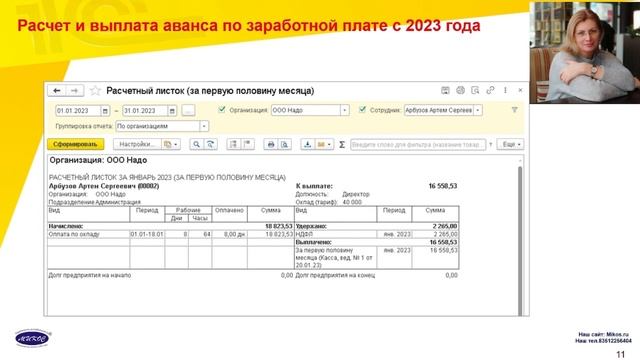The image size is (640, 360).
Task: Click the presenter webcam thumbnail
Action: (584, 52)
